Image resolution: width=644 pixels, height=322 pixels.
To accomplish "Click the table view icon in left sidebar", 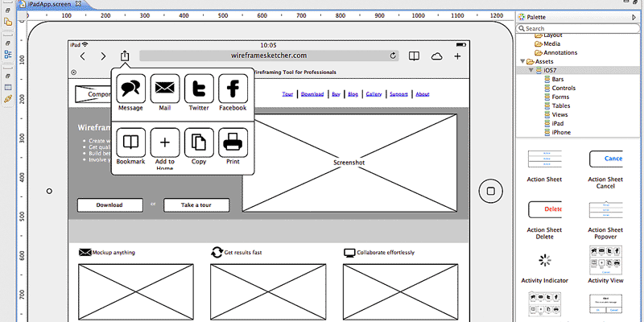I will click(x=8, y=87).
